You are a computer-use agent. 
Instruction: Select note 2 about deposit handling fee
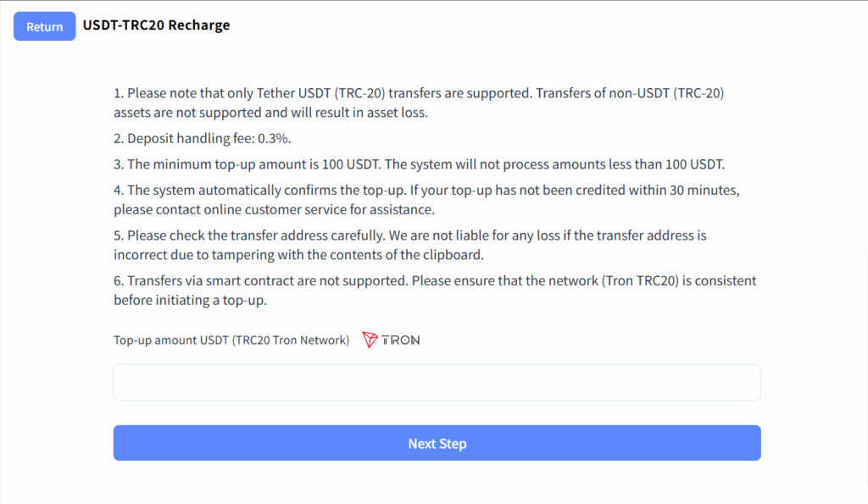tap(202, 138)
